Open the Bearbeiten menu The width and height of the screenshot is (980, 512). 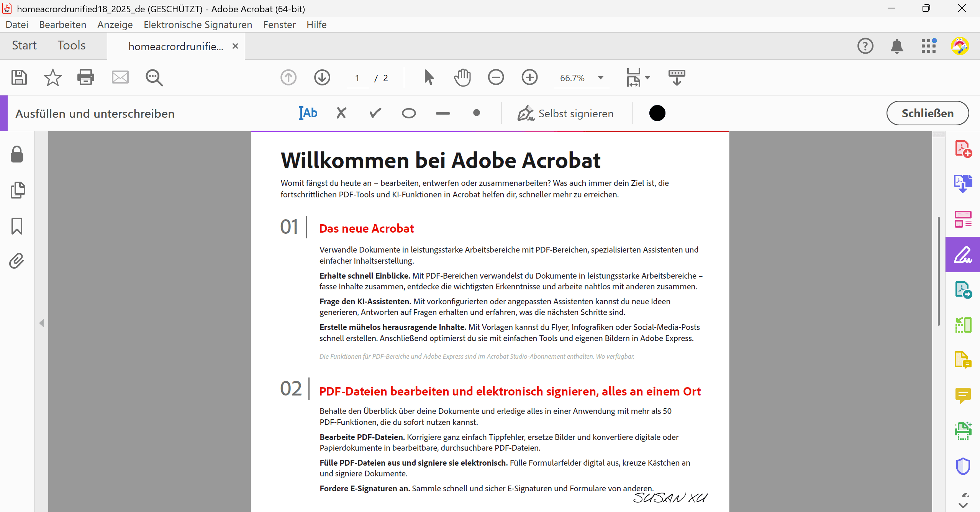click(x=63, y=25)
